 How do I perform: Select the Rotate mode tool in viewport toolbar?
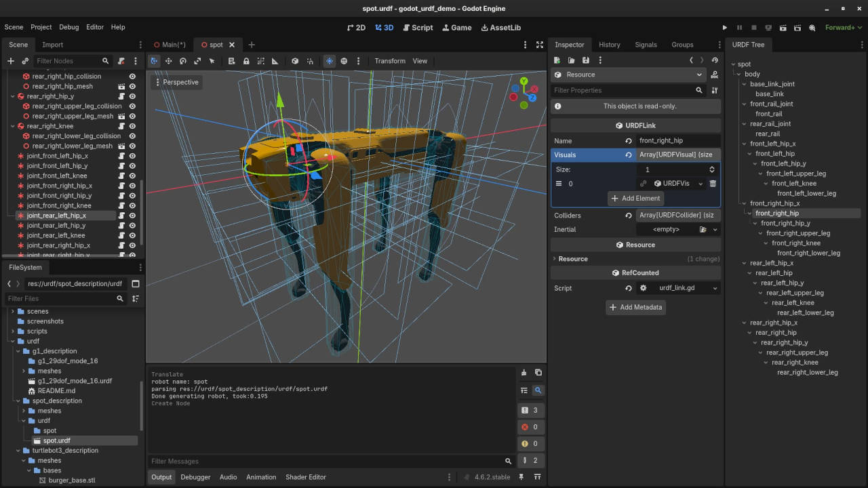pos(183,61)
